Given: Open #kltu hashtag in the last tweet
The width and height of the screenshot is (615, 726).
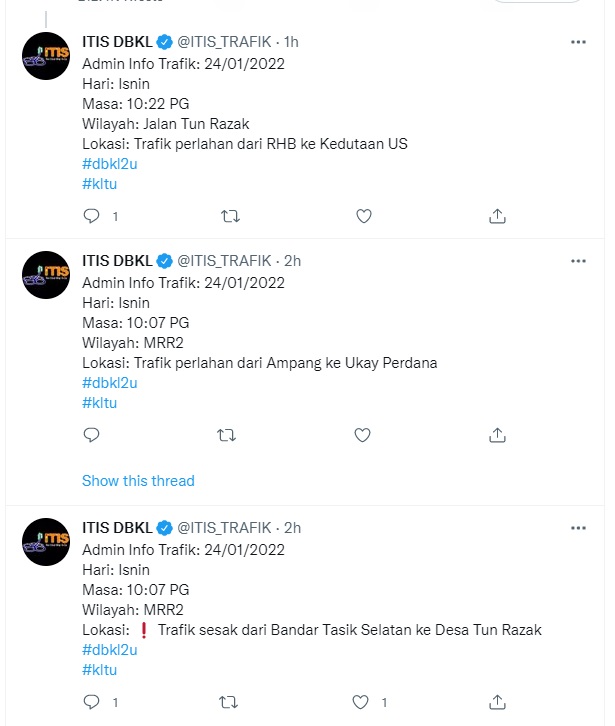Looking at the screenshot, I should (x=100, y=670).
